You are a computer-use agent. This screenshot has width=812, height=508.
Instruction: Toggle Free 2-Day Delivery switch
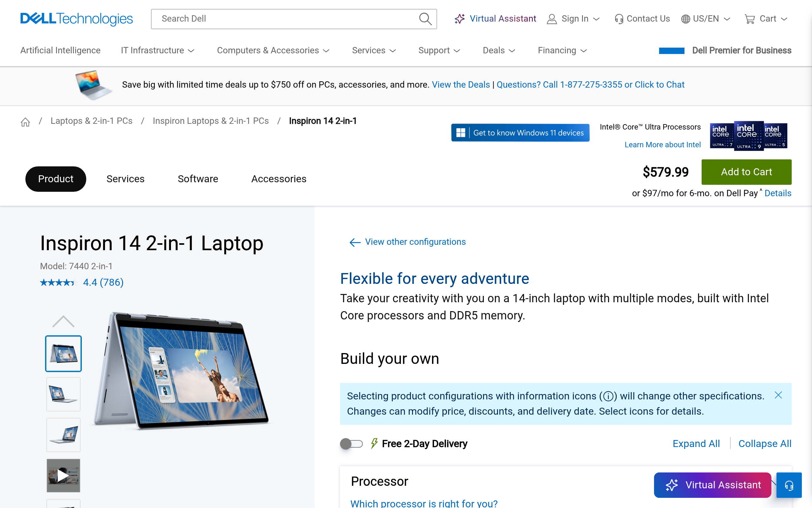point(351,444)
